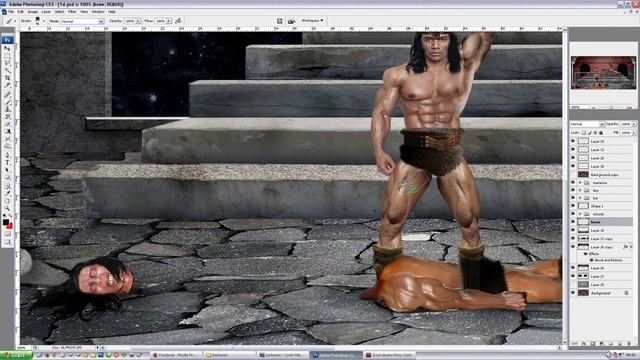Select the History Brush tool
This screenshot has height=360, width=640.
[x=7, y=116]
